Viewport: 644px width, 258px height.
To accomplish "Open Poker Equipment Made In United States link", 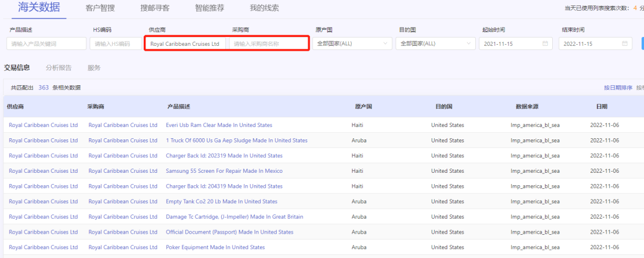I will click(215, 247).
